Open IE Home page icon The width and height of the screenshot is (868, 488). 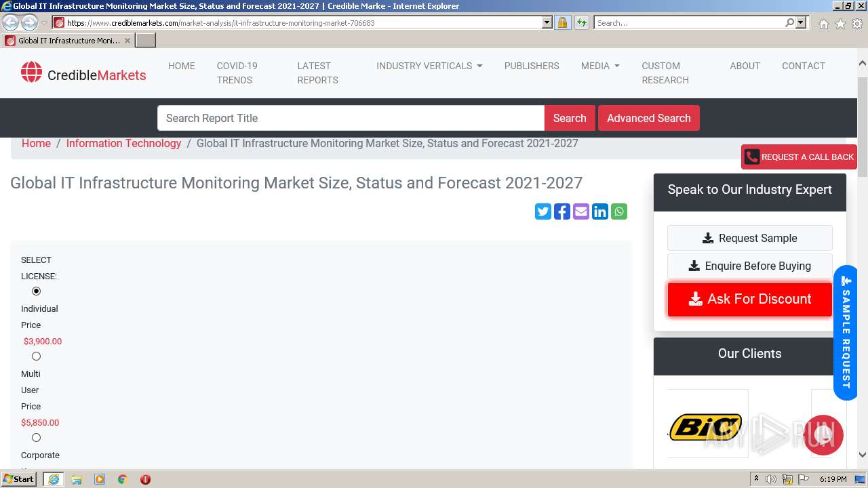(x=823, y=24)
